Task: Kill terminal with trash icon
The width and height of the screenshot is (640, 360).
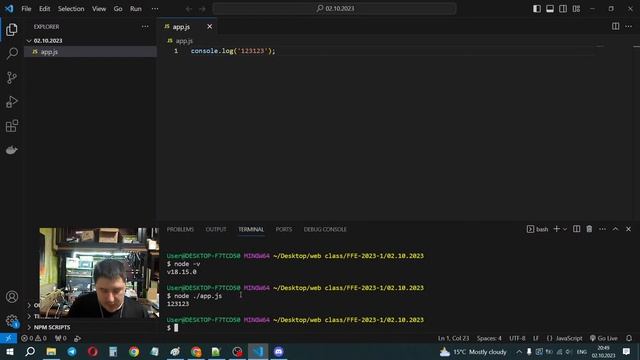Action: click(589, 229)
